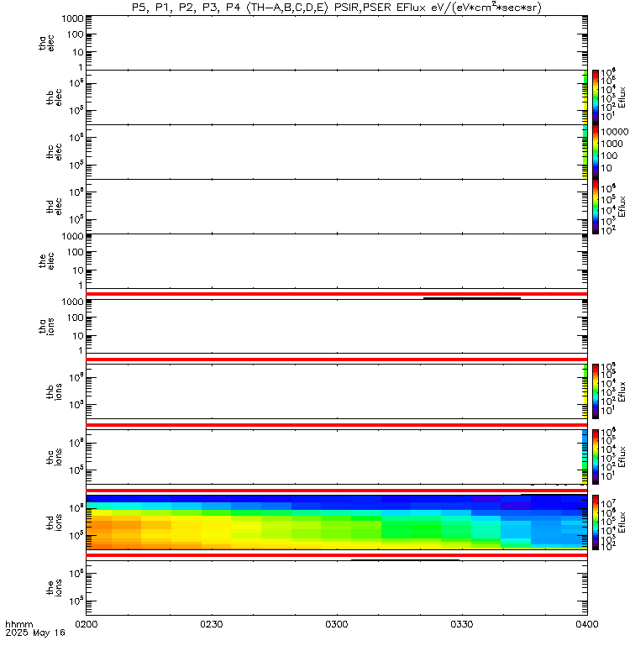The image size is (630, 672).
Task: Click the 'thc elec' panel label
Action: (x=54, y=152)
